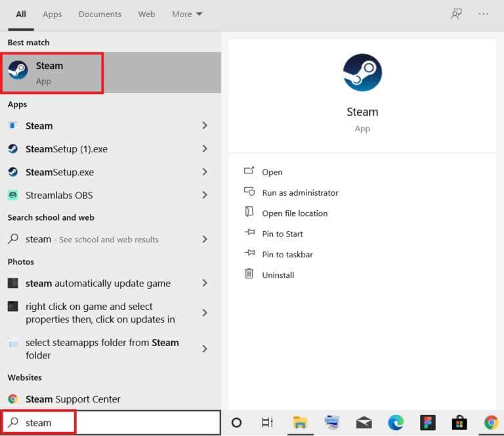Expand the steam web results arrow
Image resolution: width=504 pixels, height=436 pixels.
pyautogui.click(x=205, y=239)
